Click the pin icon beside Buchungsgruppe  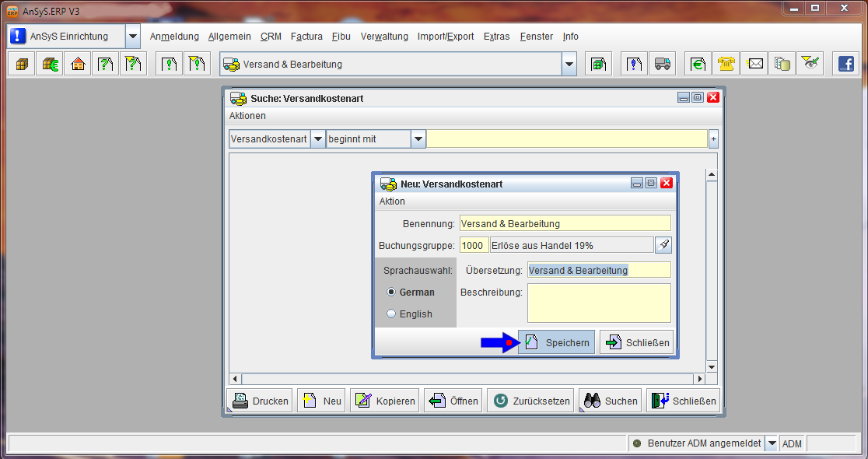[663, 245]
